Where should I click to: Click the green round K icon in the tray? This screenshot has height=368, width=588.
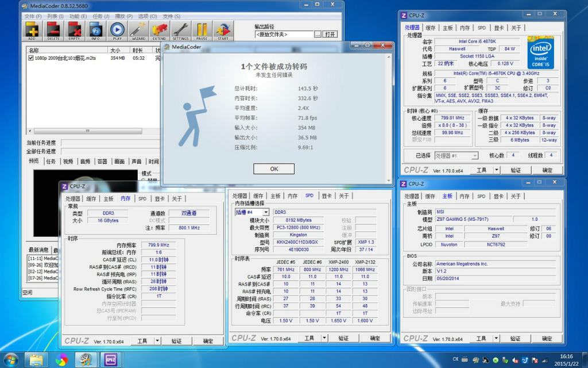point(496,360)
